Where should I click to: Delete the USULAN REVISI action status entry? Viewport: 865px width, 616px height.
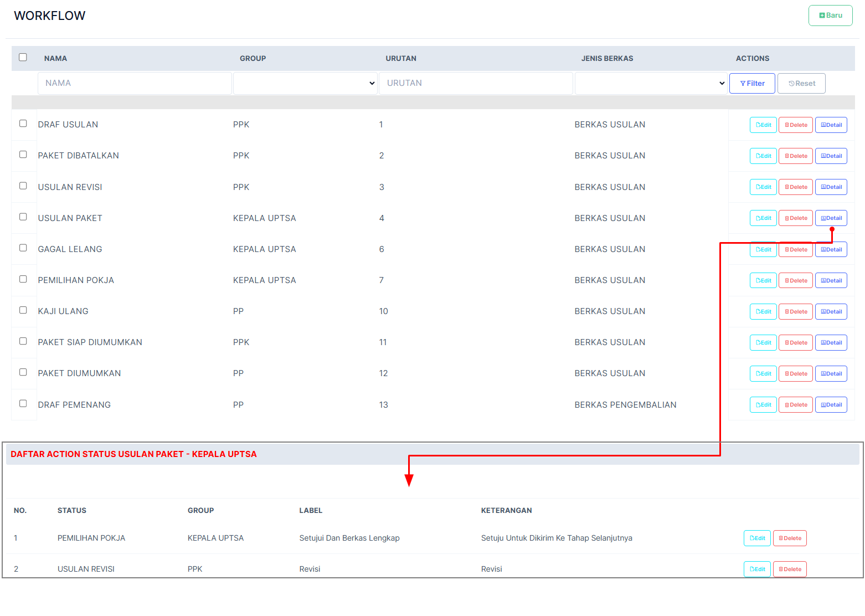pos(789,569)
